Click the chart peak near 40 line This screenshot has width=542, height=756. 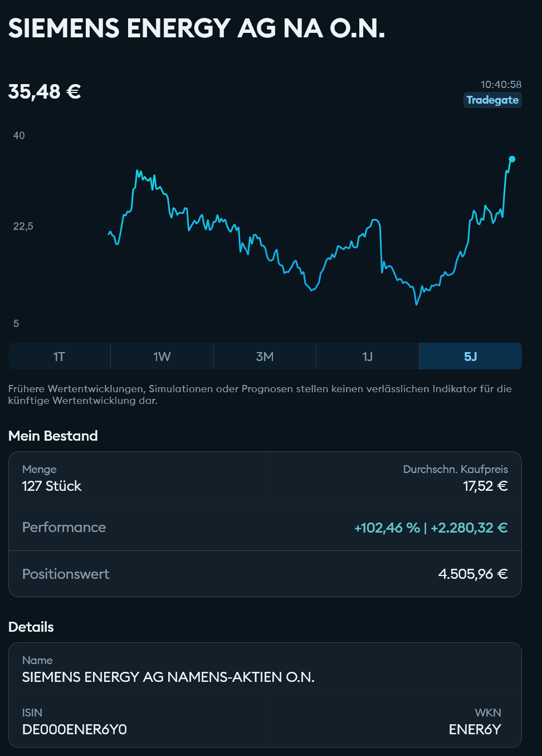click(138, 172)
